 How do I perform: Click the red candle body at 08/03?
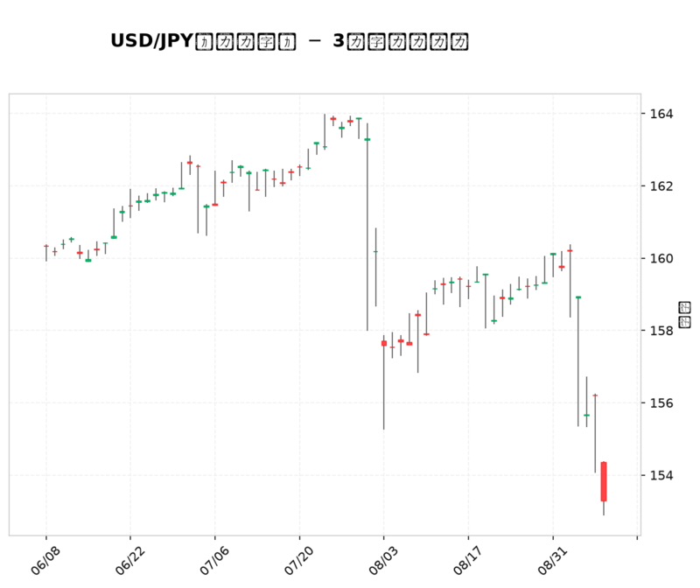[x=384, y=343]
